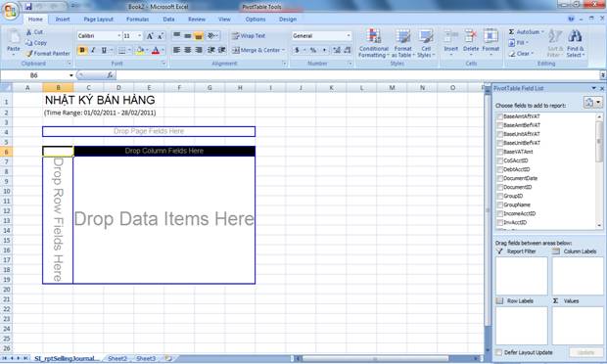The image size is (607, 364).
Task: Open the Calibri font name dropdown
Action: pyautogui.click(x=118, y=36)
